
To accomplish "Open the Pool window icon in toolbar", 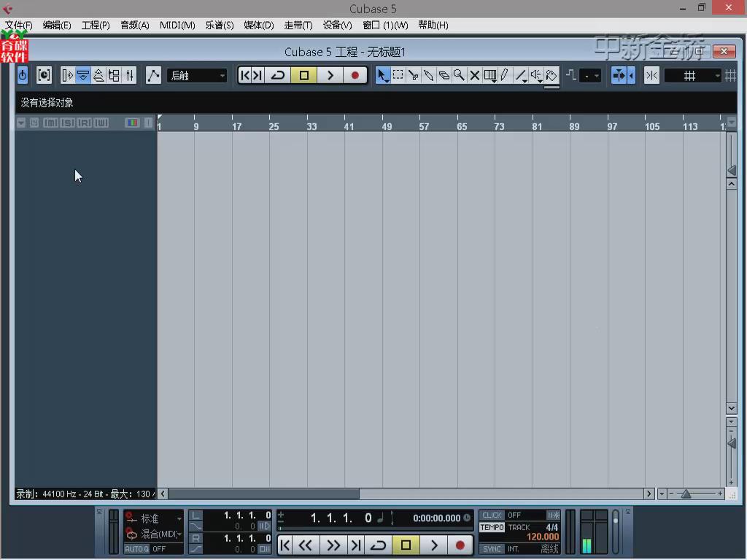I will (115, 75).
